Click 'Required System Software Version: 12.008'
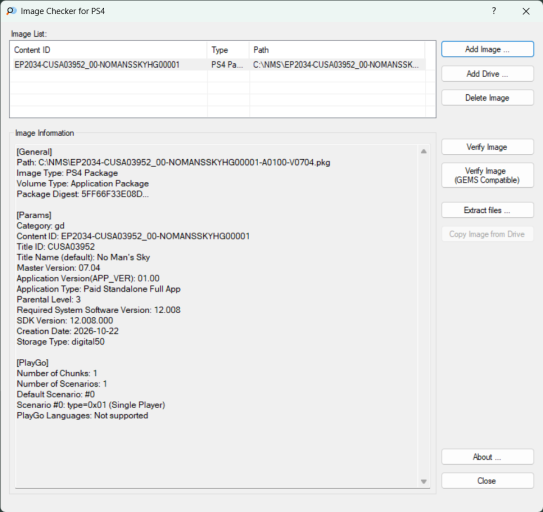 pos(98,310)
